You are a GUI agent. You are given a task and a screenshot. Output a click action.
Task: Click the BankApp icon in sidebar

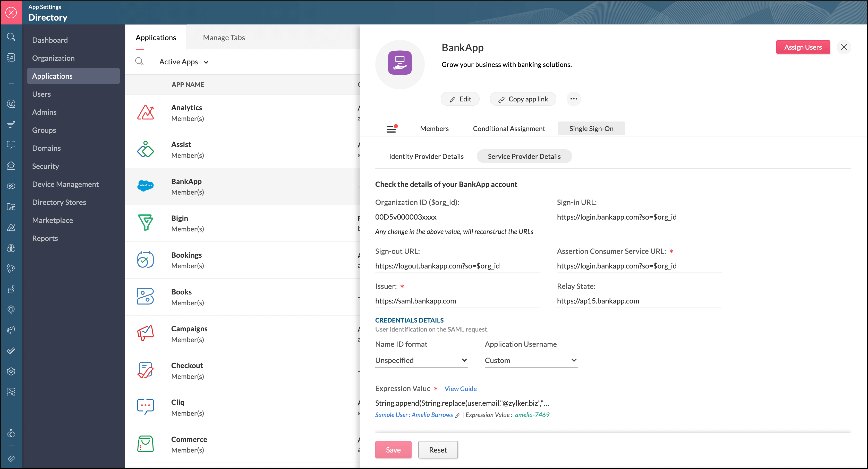click(146, 186)
